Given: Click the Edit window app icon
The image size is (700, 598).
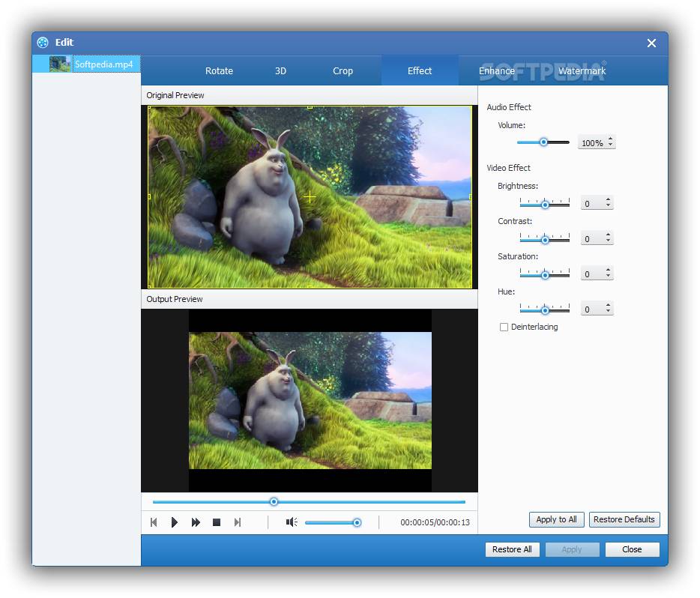Looking at the screenshot, I should coord(43,43).
